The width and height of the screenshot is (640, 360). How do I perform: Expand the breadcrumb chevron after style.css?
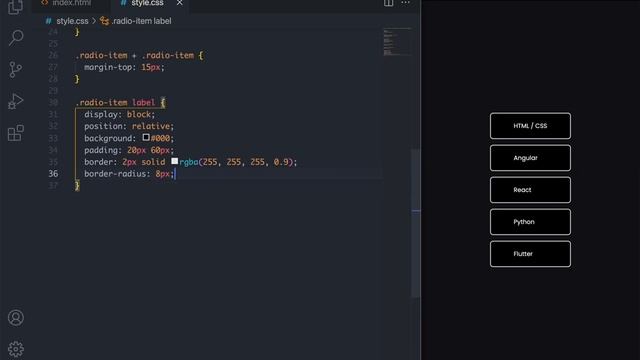(93, 21)
